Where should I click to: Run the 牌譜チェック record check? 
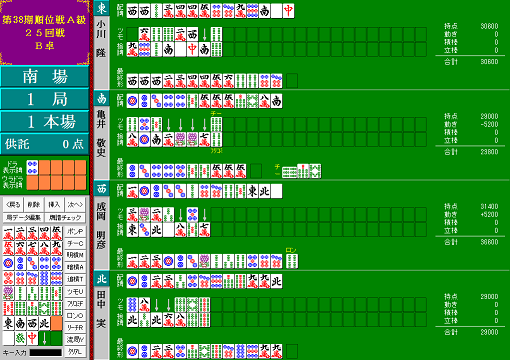click(x=65, y=218)
